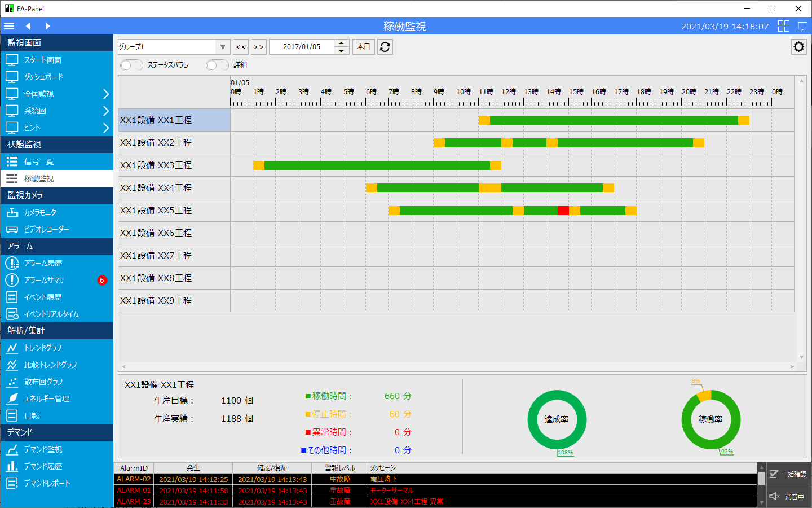Click the イベントリアルタイム icon

tap(12, 314)
